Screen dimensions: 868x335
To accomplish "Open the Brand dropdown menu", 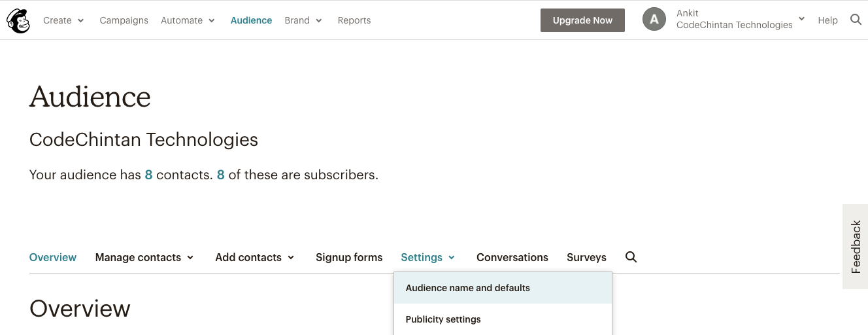I will pos(304,20).
